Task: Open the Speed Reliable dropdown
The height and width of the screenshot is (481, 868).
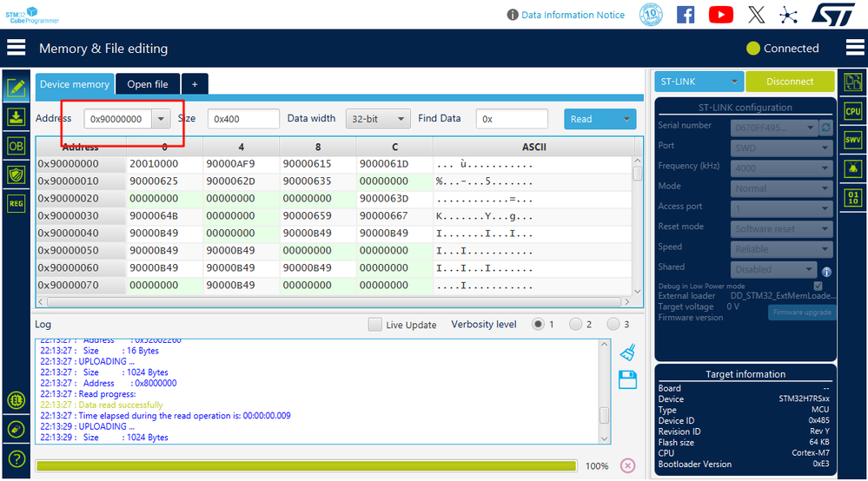Action: click(x=781, y=249)
